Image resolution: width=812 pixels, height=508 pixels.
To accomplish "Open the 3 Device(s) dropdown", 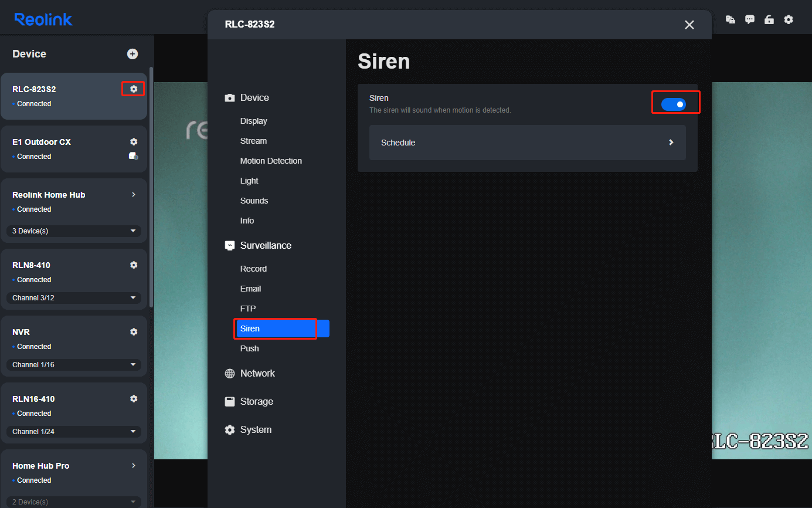I will (74, 231).
